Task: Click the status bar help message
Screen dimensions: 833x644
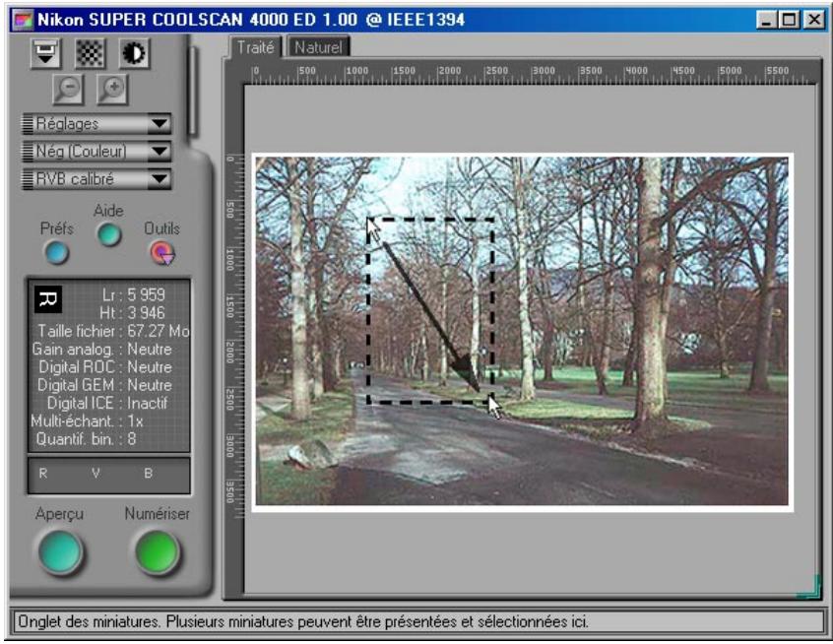Action: coord(304,621)
